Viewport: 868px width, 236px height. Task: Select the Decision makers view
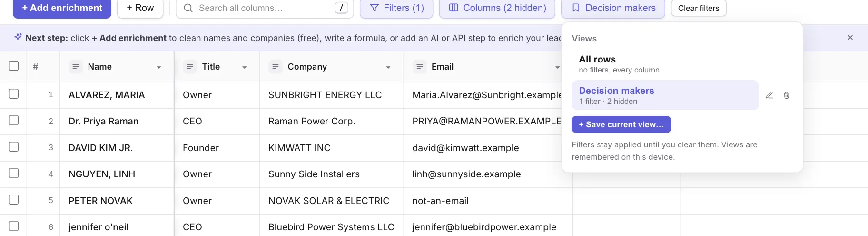point(665,95)
